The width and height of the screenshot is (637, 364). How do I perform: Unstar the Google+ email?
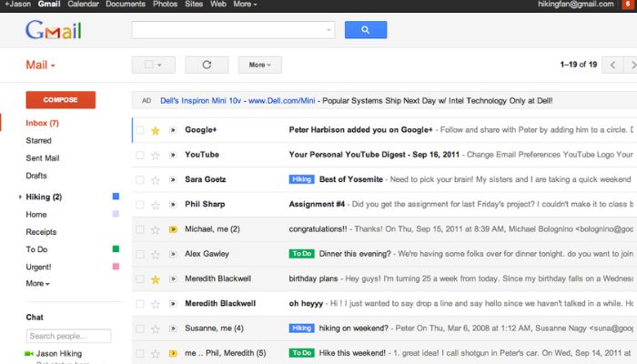click(x=155, y=130)
